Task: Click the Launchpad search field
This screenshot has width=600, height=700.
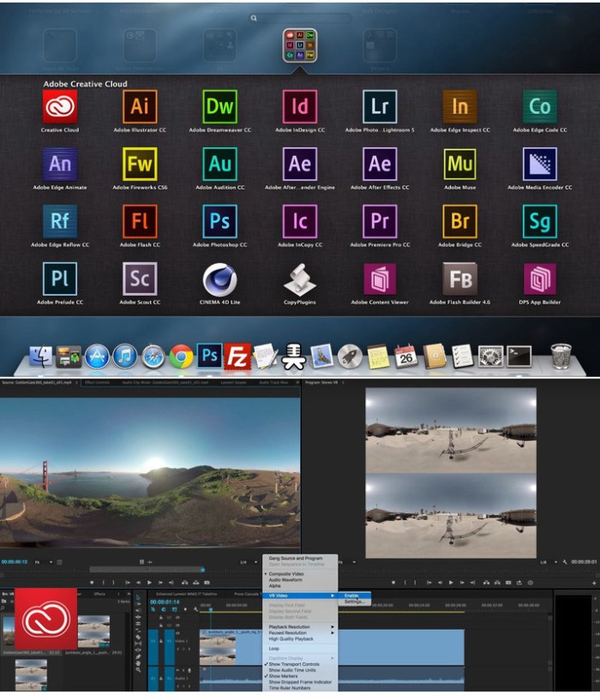Action: [x=300, y=17]
